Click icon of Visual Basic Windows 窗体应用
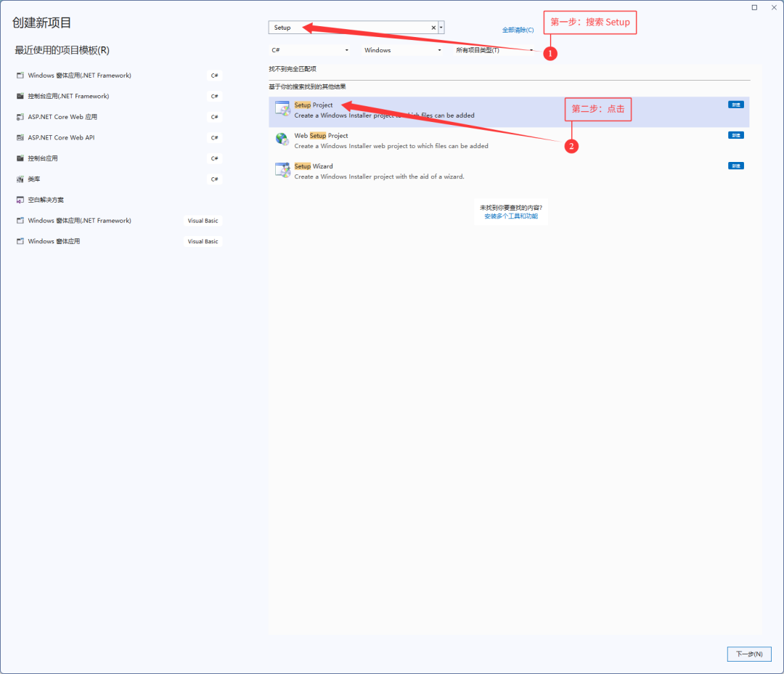 pos(20,241)
